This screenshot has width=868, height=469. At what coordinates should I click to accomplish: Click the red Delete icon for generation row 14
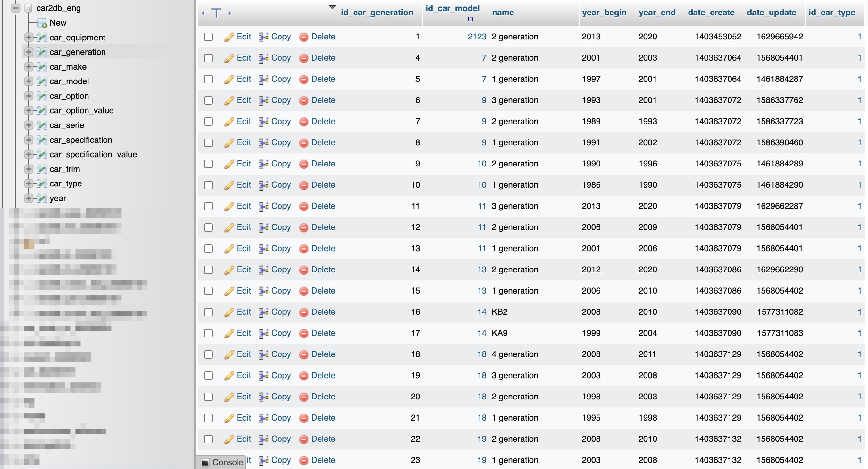tap(304, 270)
